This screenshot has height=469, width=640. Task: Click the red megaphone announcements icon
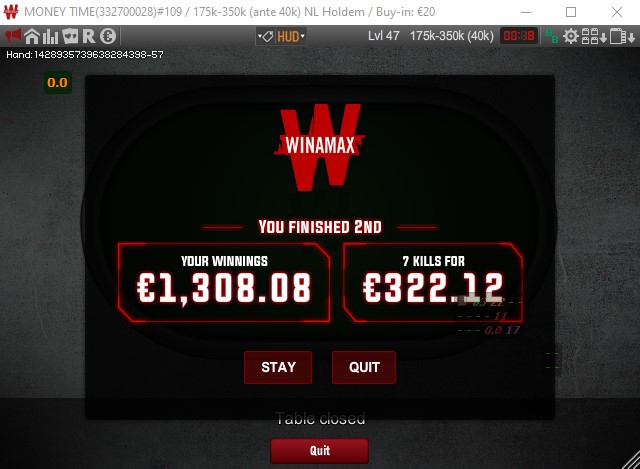coord(13,36)
